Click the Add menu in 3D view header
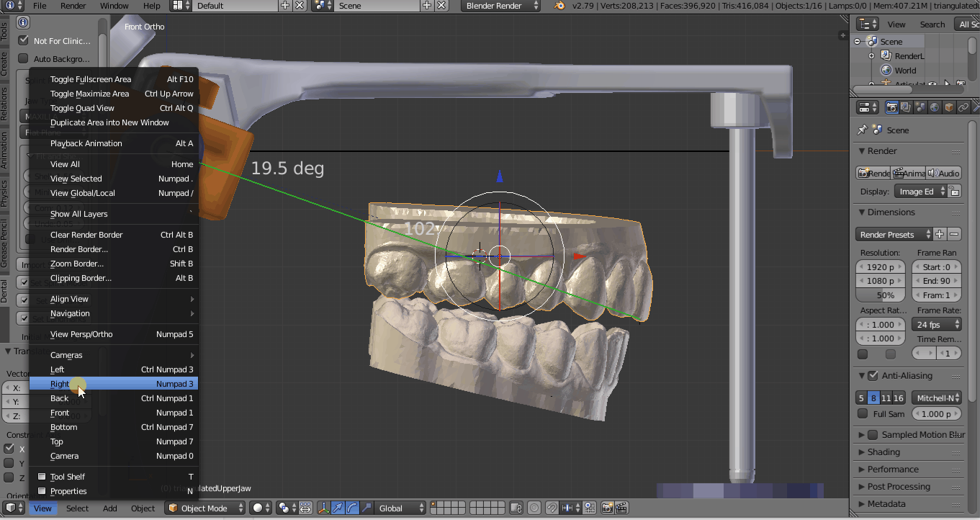This screenshot has width=980, height=520. click(109, 508)
